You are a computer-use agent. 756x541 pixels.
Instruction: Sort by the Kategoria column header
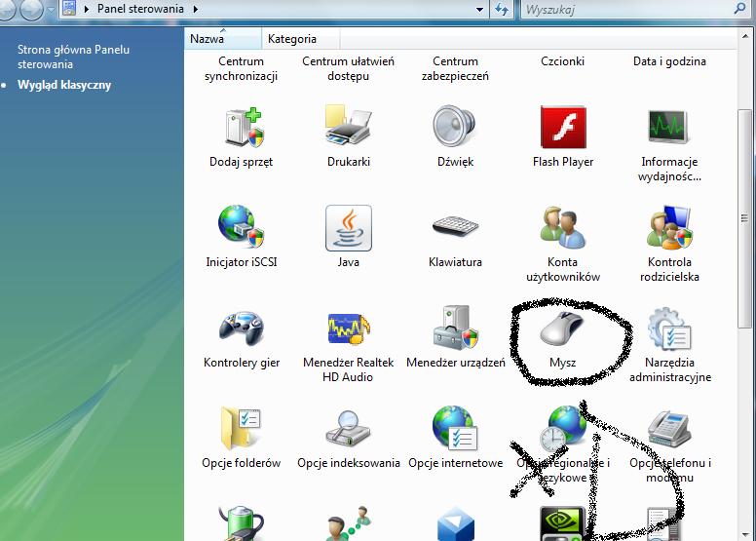point(301,39)
